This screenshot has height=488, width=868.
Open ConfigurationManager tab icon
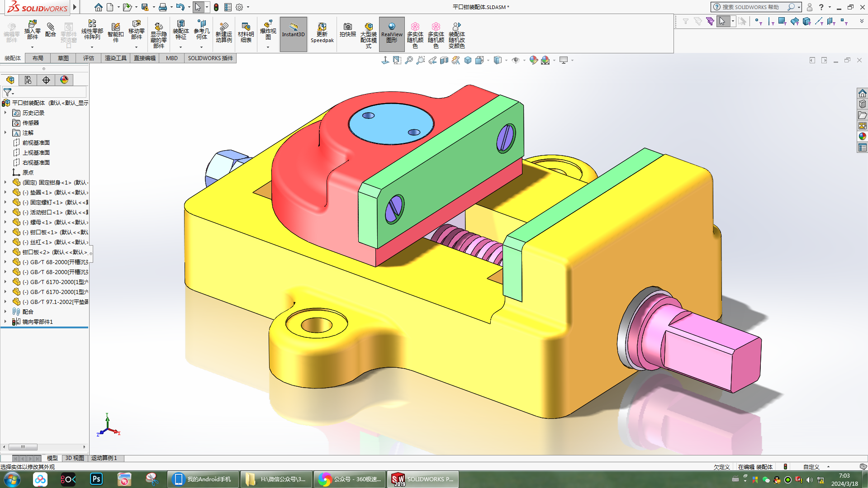[x=28, y=80]
